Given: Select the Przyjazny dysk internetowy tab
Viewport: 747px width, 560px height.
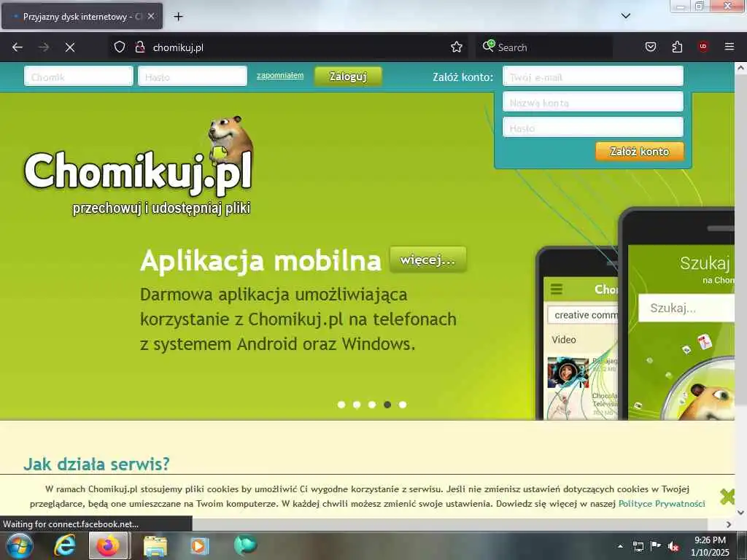Looking at the screenshot, I should coord(82,16).
